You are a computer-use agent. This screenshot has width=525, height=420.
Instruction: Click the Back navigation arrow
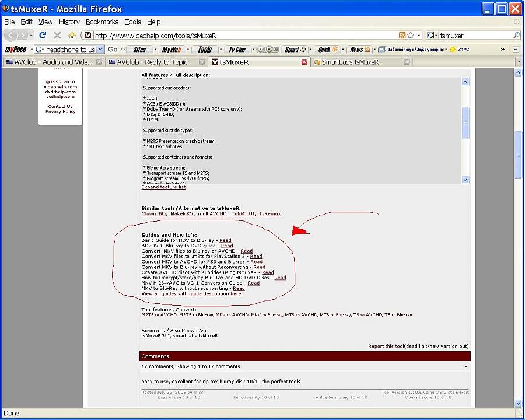click(x=10, y=36)
